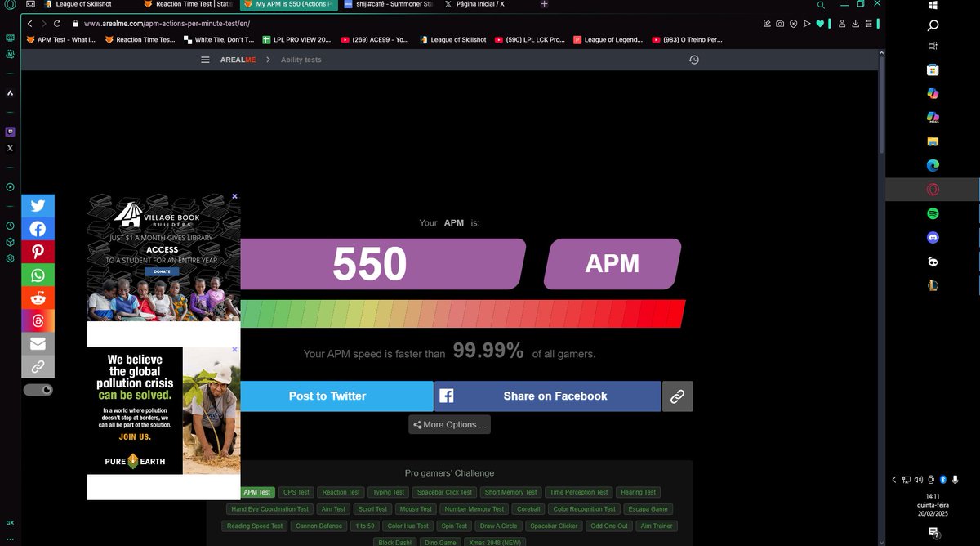This screenshot has height=546, width=980.
Task: Click Village Book Builders Donate button
Action: coord(161,271)
